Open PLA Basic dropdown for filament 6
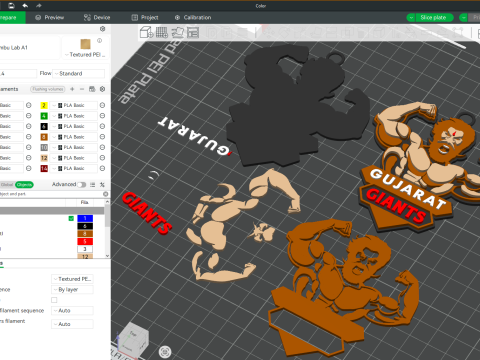Image resolution: width=480 pixels, height=360 pixels. point(74,126)
